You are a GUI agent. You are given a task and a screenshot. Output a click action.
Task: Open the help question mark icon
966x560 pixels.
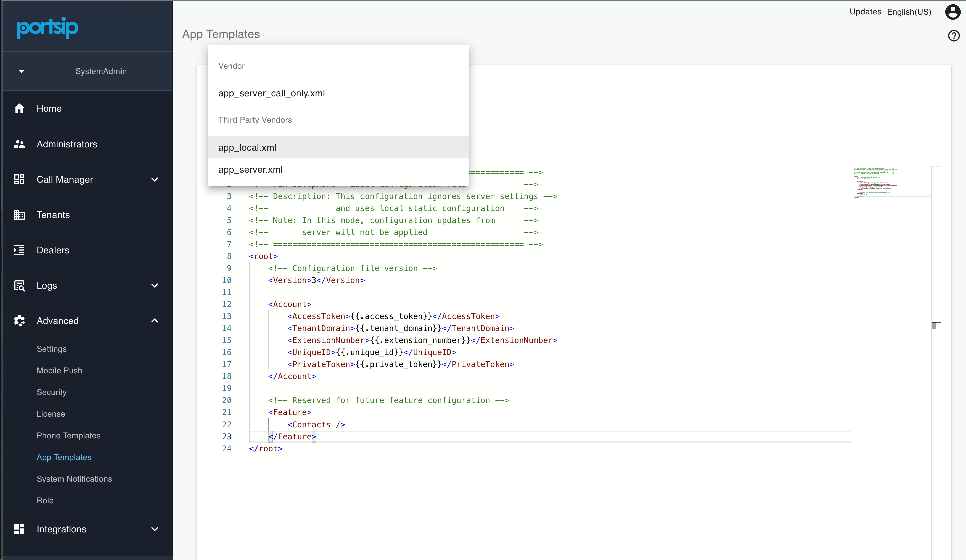(953, 36)
